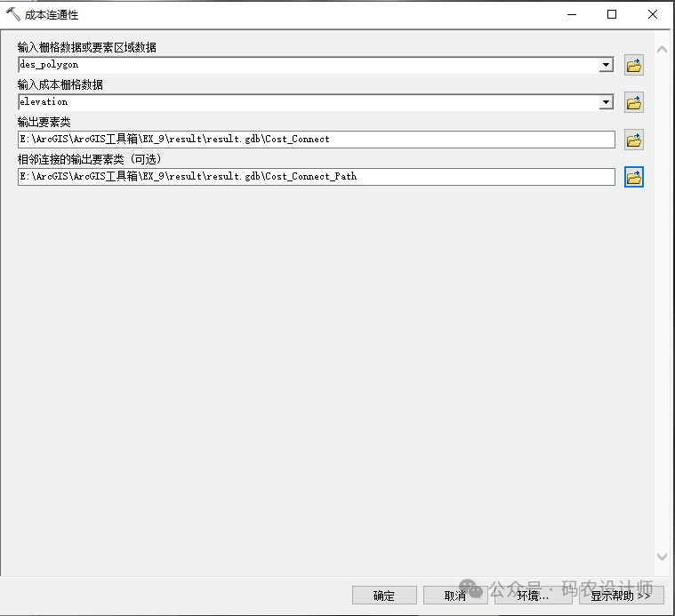The image size is (675, 616).
Task: Click the scroll up arrow on right scrollbar
Action: [x=661, y=50]
